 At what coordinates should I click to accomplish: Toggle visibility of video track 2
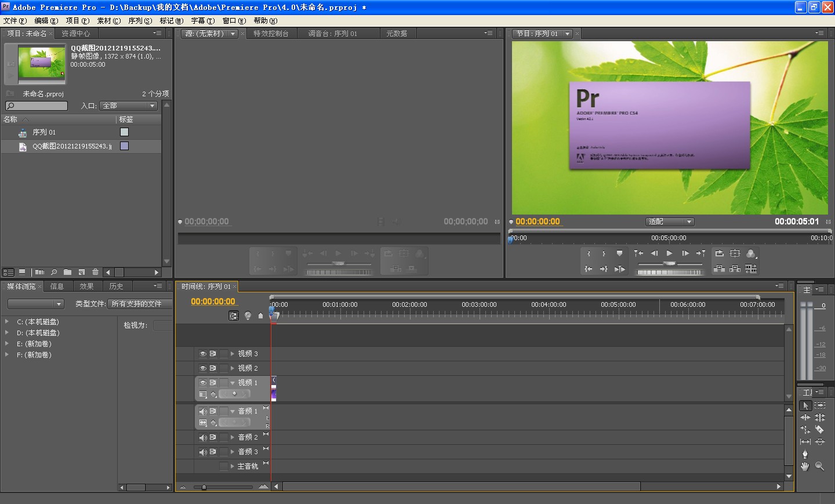203,368
